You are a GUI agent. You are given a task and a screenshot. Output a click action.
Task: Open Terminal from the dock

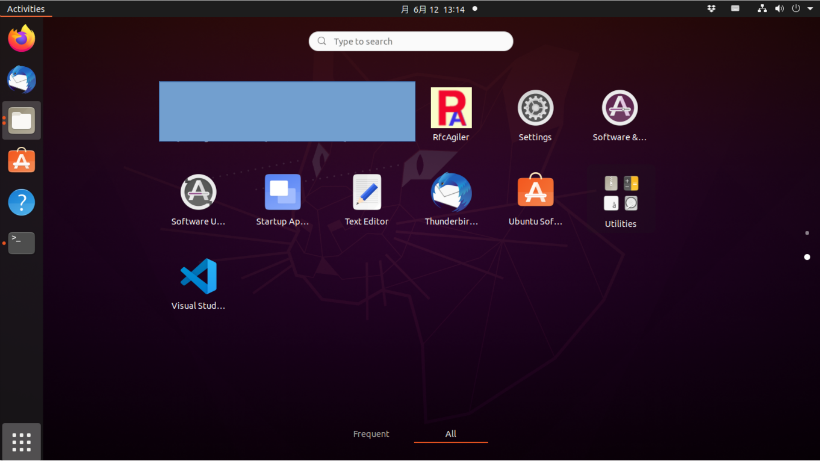(x=21, y=243)
